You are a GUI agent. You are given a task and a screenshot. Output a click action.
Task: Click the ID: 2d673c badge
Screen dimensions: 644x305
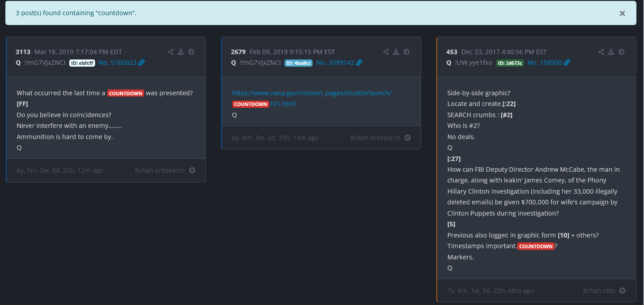click(x=510, y=63)
